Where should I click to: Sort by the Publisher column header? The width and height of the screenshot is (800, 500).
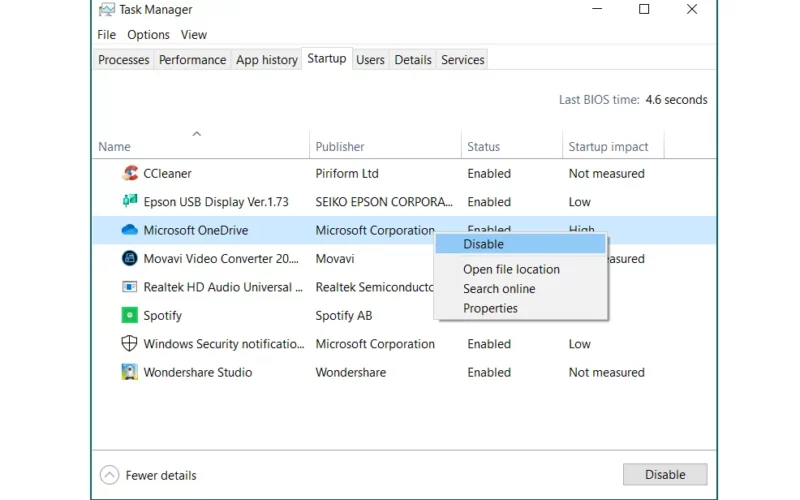(x=385, y=146)
